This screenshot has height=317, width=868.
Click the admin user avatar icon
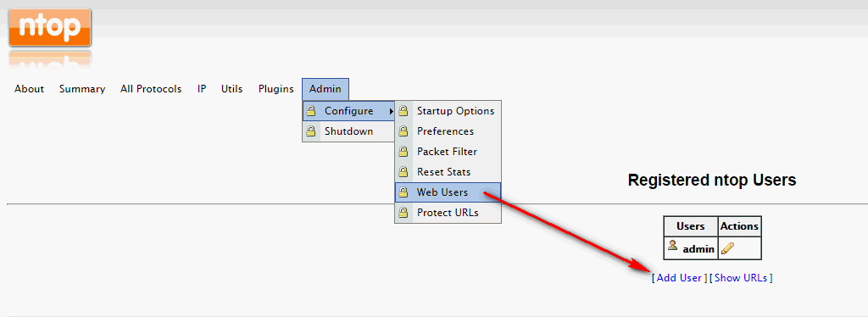672,245
